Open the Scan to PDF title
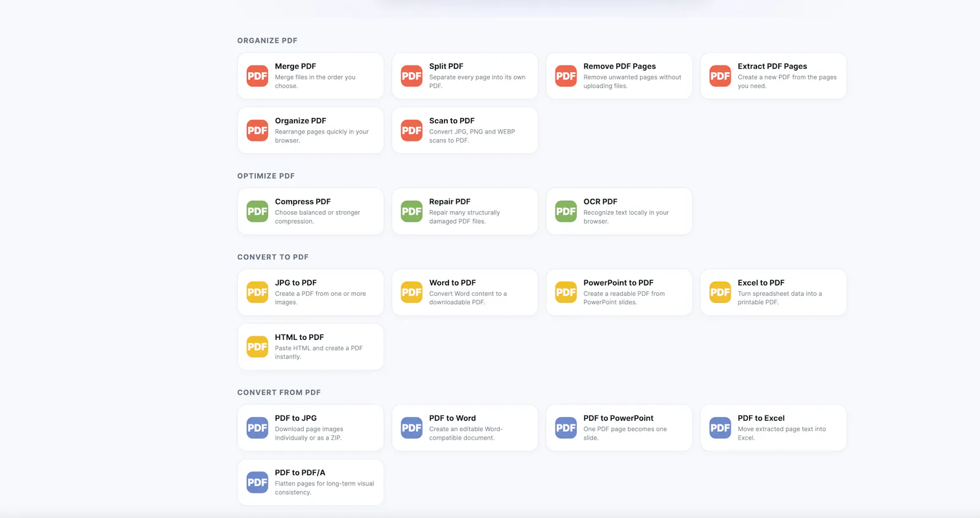The image size is (980, 518). (x=451, y=121)
